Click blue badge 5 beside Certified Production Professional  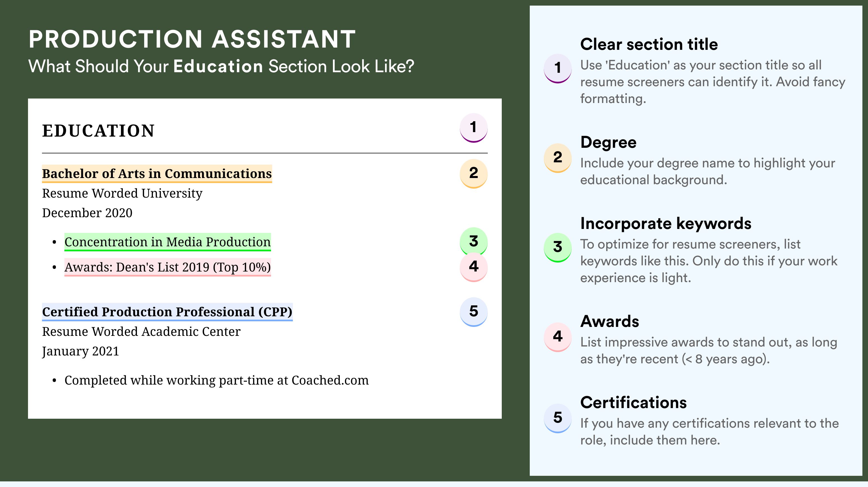[473, 312]
